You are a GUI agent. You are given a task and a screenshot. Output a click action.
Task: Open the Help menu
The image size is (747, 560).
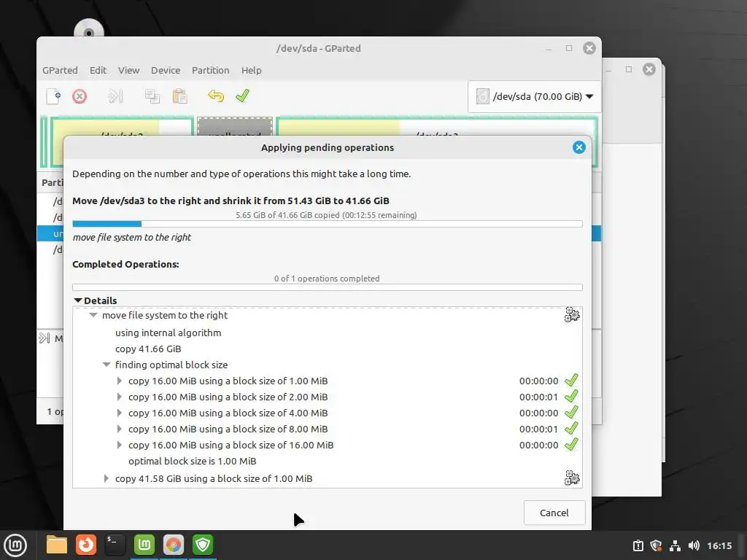(251, 71)
